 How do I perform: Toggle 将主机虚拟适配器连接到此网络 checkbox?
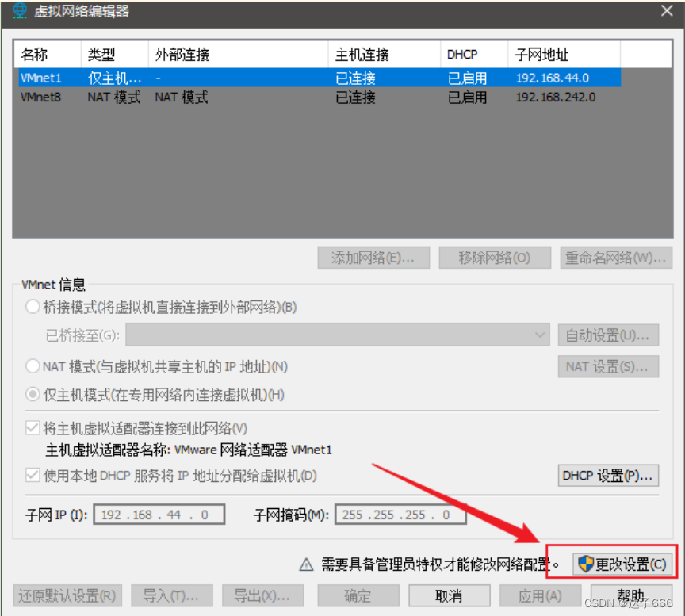pyautogui.click(x=33, y=427)
